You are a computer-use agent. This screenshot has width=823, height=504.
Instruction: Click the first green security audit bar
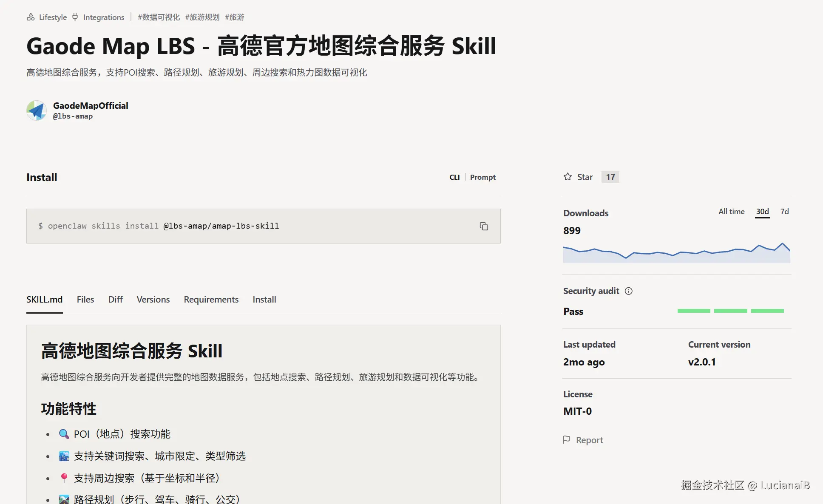click(x=694, y=311)
